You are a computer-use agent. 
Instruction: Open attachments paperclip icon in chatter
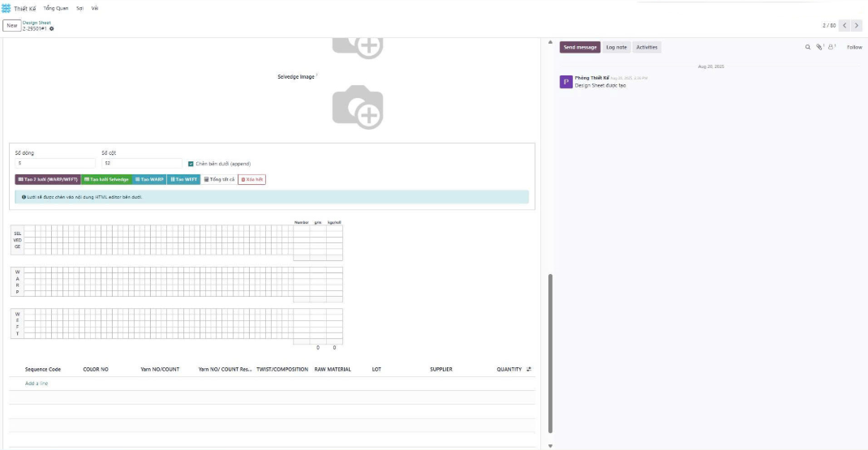(819, 47)
